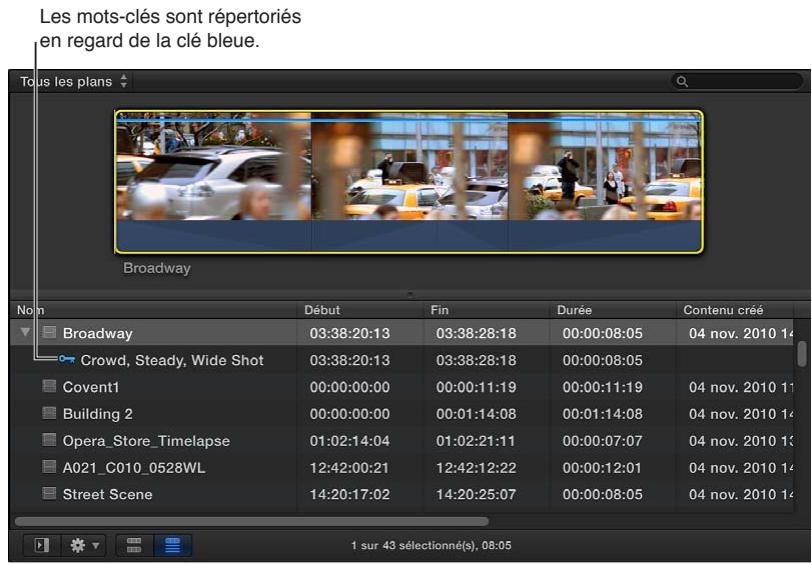Click Broadway end time 03:38:28:18

pos(476,334)
